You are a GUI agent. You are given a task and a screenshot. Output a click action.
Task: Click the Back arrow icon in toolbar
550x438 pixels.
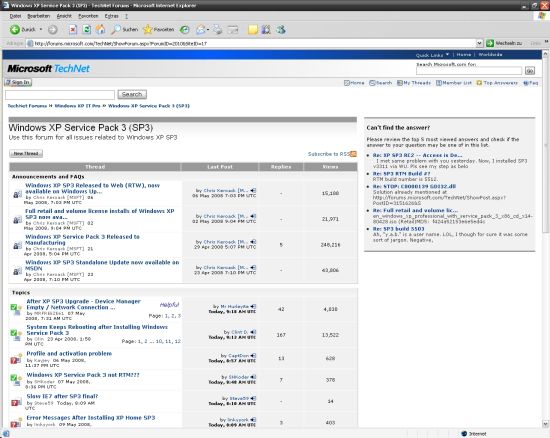click(x=15, y=30)
